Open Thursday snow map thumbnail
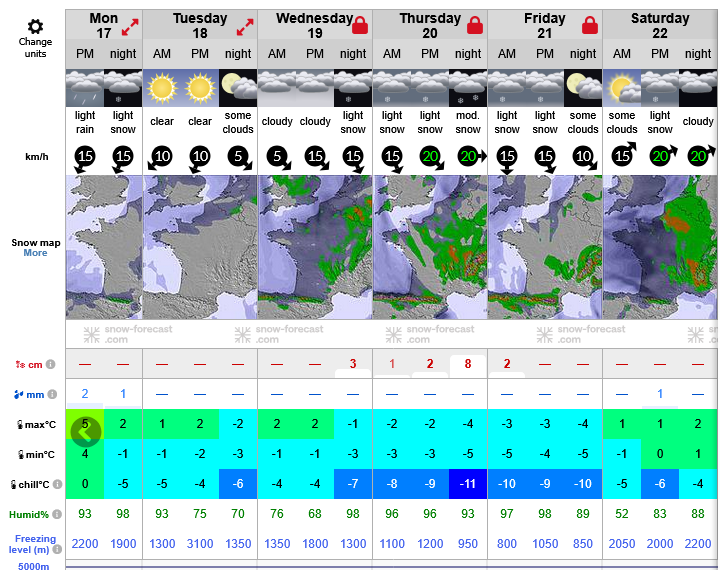The height and width of the screenshot is (570, 720). pyautogui.click(x=430, y=247)
